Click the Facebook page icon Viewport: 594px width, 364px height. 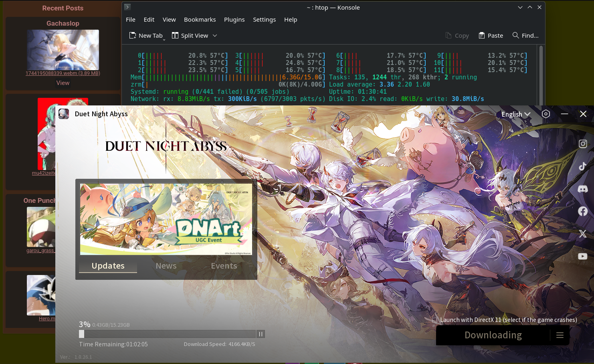pyautogui.click(x=583, y=211)
